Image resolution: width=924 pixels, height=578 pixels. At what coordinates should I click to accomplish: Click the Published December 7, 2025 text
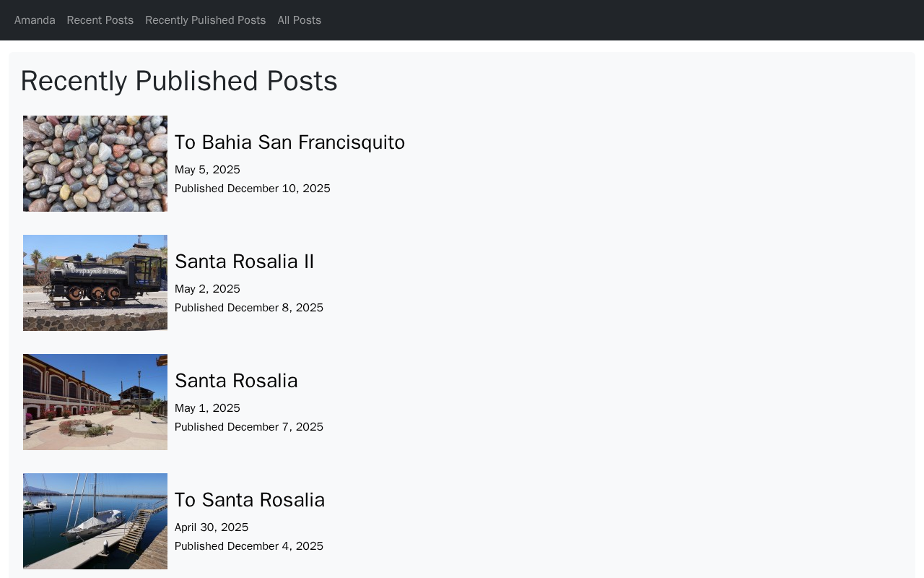click(x=248, y=427)
